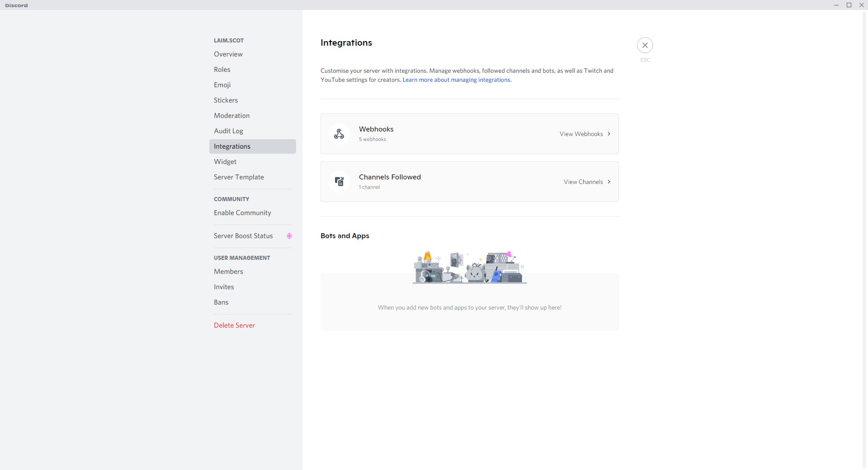Click the Webhooks icon

click(339, 134)
